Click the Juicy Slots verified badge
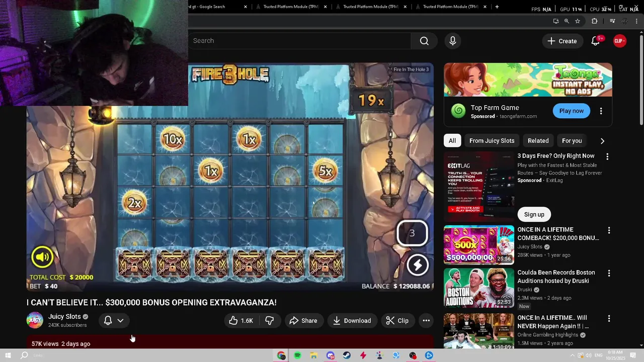Image resolution: width=644 pixels, height=362 pixels. click(86, 317)
